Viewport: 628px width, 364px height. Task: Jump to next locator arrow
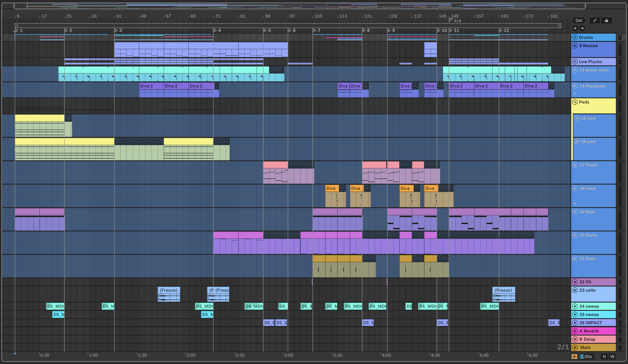(x=582, y=28)
